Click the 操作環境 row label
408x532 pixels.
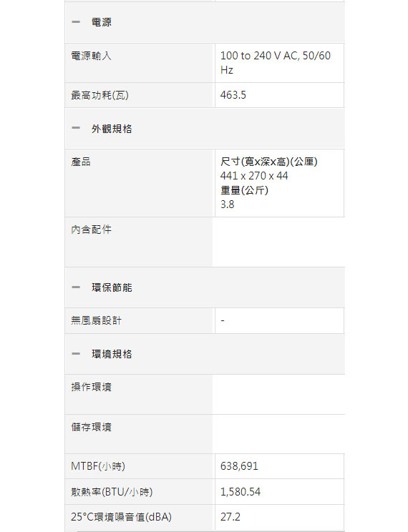click(91, 387)
